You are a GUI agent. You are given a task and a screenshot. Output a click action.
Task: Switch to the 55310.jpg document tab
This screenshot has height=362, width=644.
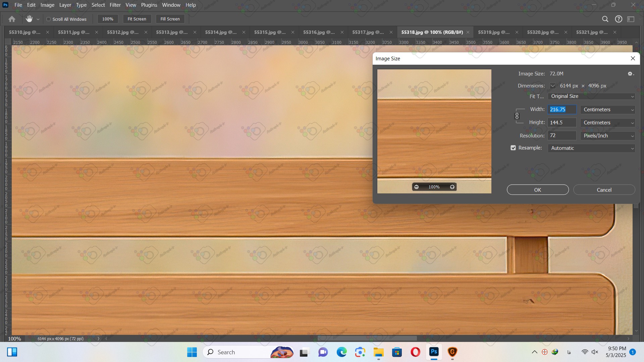coord(24,32)
